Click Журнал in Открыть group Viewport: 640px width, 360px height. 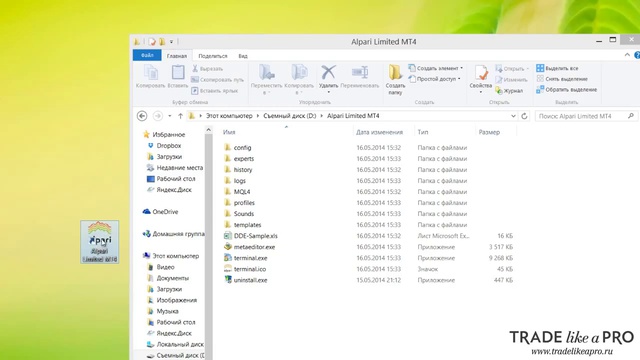pos(509,91)
